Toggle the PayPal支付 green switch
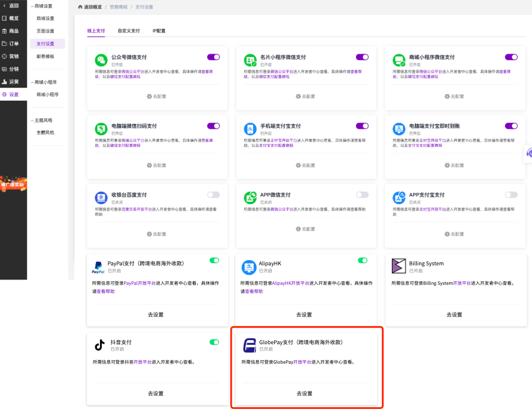The width and height of the screenshot is (532, 416). pyautogui.click(x=214, y=261)
